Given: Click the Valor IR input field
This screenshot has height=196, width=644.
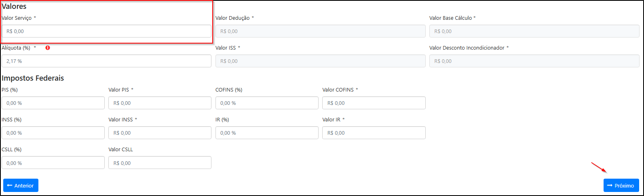Looking at the screenshot, I should click(374, 133).
